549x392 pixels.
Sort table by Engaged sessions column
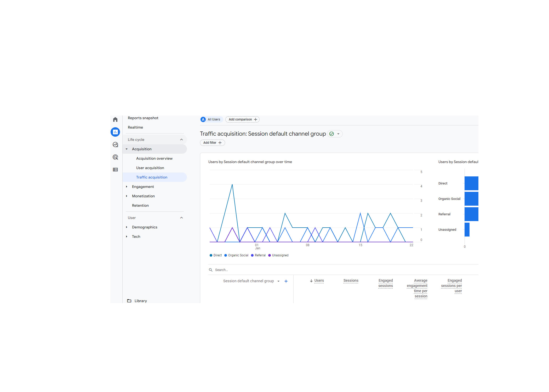pyautogui.click(x=386, y=283)
